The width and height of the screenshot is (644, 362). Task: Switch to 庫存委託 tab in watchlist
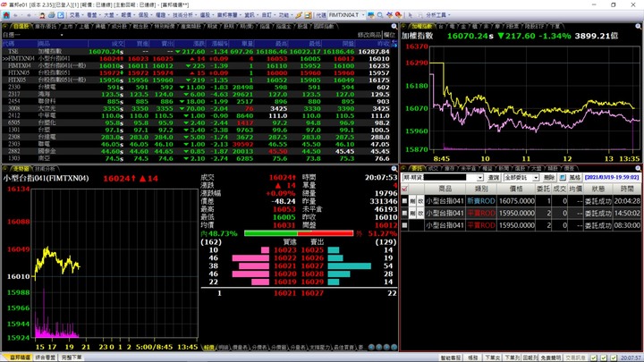[x=46, y=26]
